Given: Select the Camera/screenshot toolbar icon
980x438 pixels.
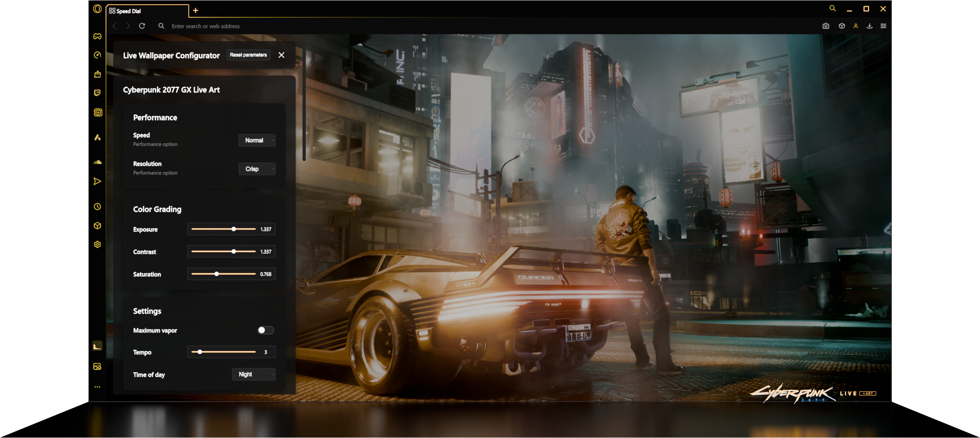Looking at the screenshot, I should 826,26.
